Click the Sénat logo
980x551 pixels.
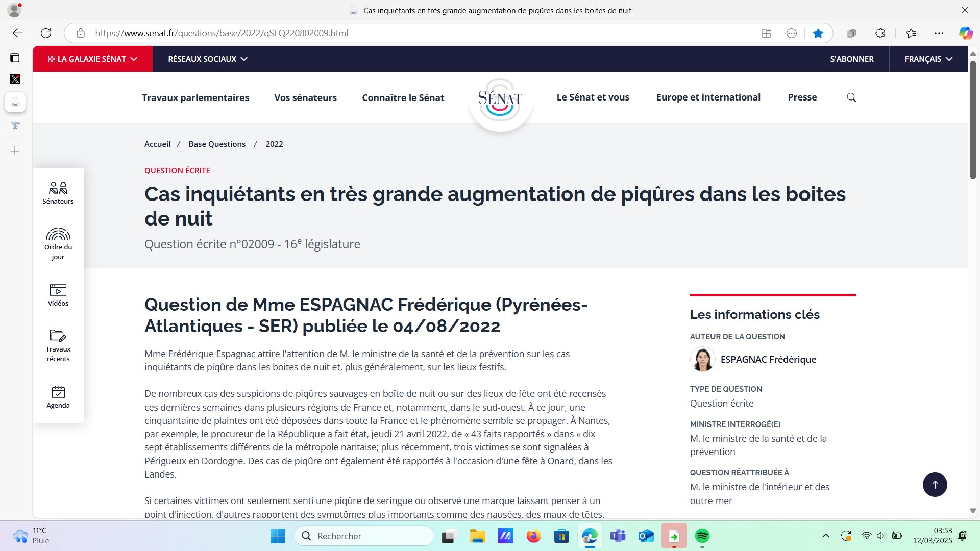click(x=500, y=99)
